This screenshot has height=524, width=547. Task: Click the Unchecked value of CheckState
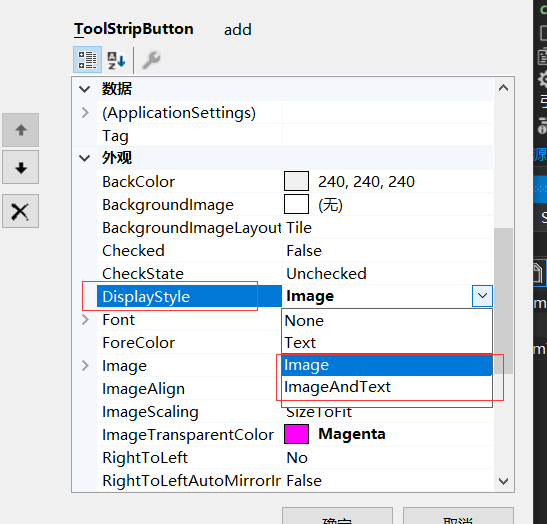tap(326, 274)
